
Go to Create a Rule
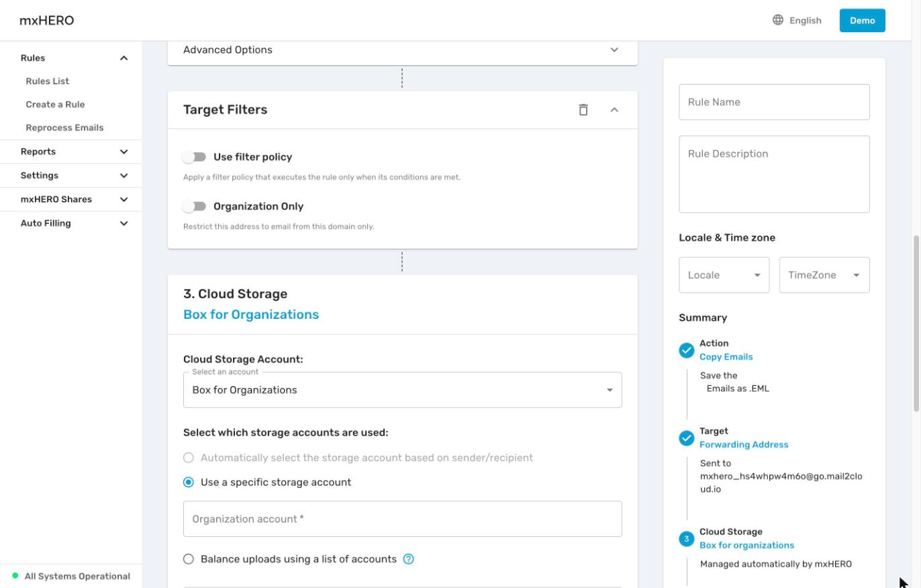point(55,105)
